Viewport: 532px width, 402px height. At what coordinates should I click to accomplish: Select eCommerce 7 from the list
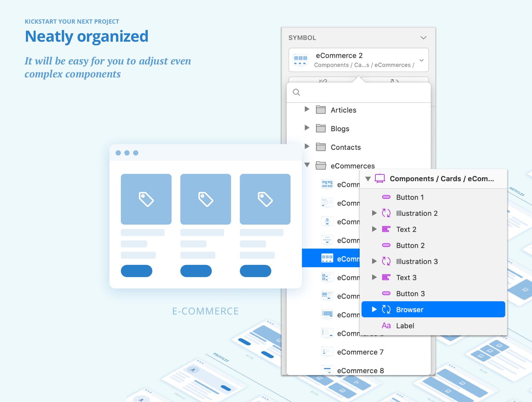point(360,352)
